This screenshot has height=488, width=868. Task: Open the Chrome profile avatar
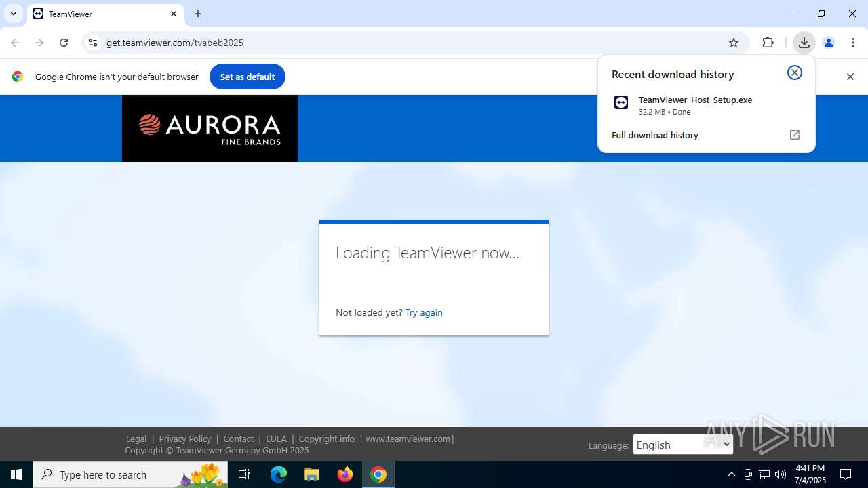pos(829,43)
